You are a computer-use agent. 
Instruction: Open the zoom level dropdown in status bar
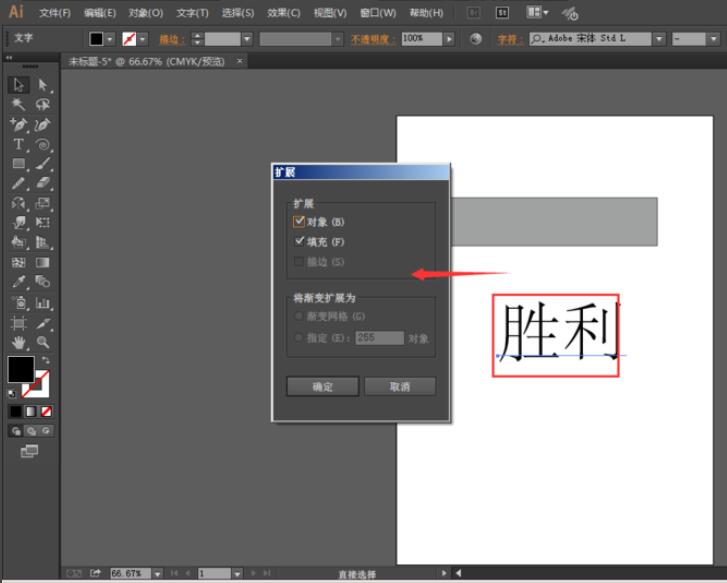click(158, 574)
